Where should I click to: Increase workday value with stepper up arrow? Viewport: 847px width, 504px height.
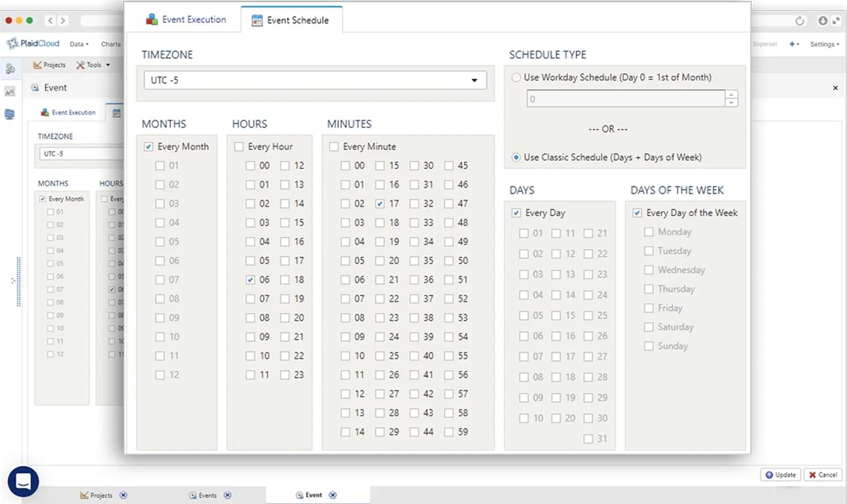(731, 95)
